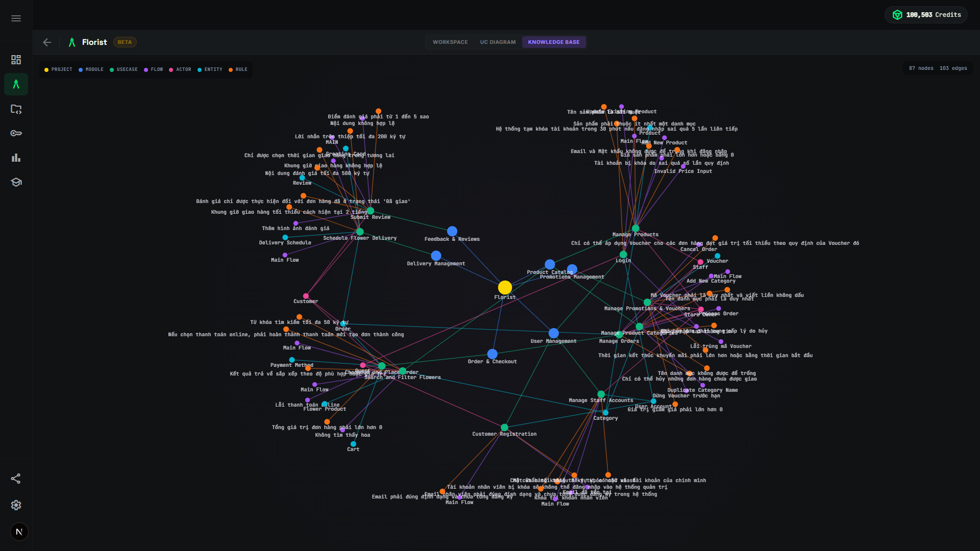Select the Login usecase node

[623, 254]
